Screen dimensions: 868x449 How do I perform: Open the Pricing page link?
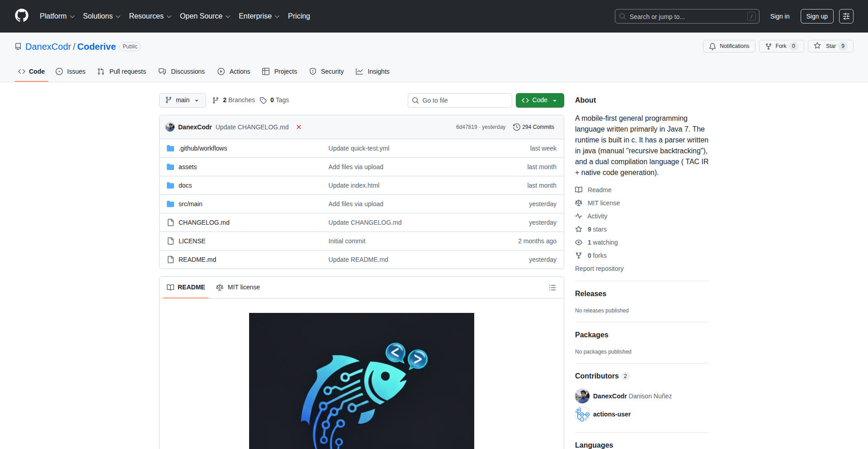coord(299,16)
